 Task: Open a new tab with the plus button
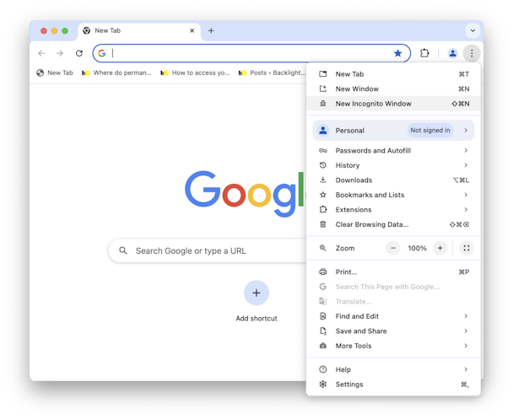[211, 30]
